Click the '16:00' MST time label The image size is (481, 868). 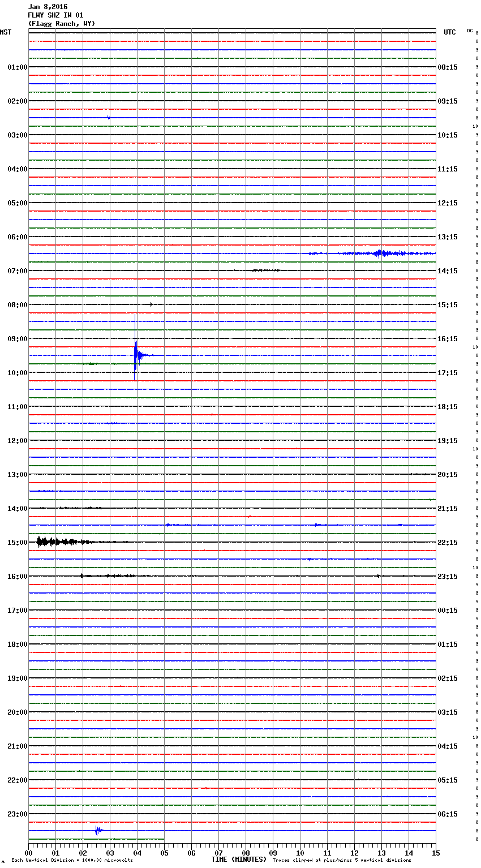tap(18, 577)
